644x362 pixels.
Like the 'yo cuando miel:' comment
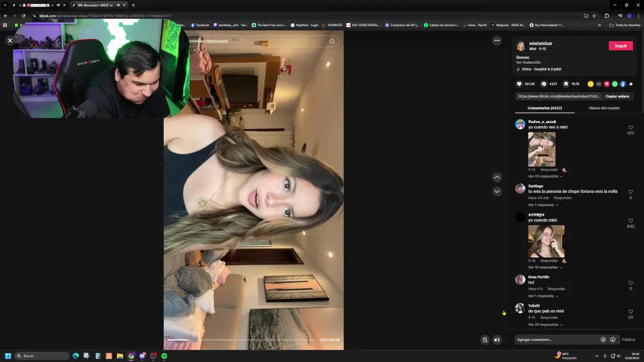click(x=630, y=221)
